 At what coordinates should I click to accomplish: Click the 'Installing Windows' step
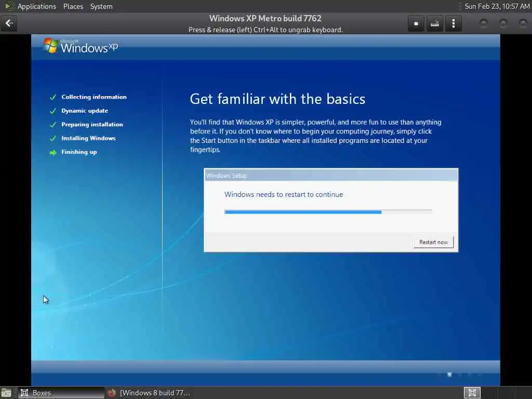click(88, 138)
